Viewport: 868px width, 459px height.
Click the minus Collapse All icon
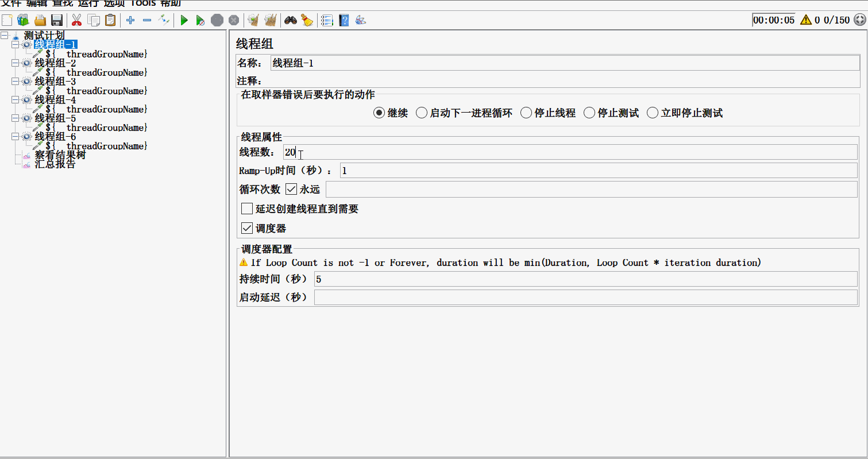click(x=147, y=21)
